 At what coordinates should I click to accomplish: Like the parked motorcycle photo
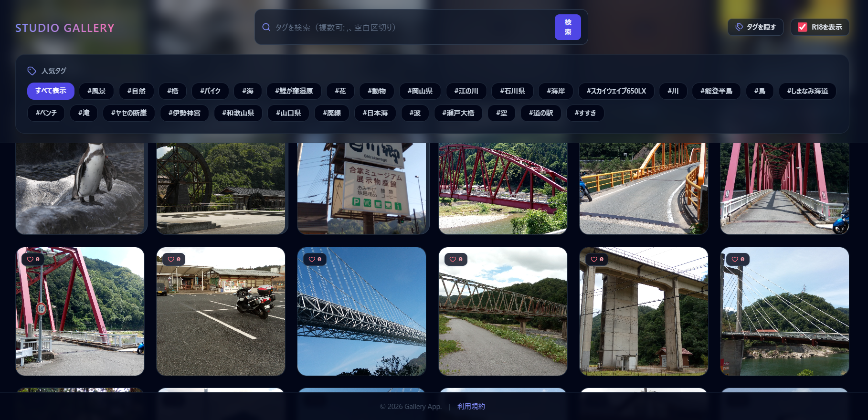click(x=174, y=259)
